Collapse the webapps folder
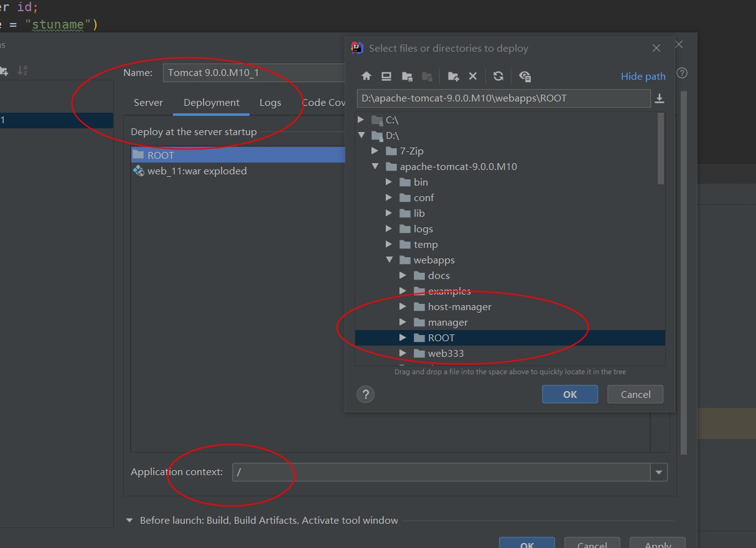Viewport: 756px width, 548px height. coord(389,260)
